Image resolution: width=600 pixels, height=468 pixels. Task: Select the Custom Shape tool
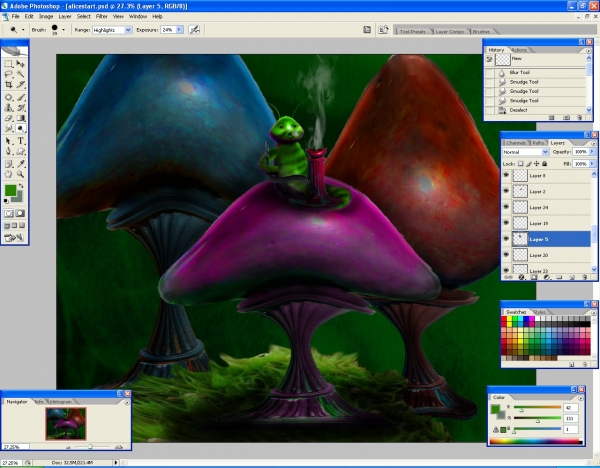click(21, 152)
